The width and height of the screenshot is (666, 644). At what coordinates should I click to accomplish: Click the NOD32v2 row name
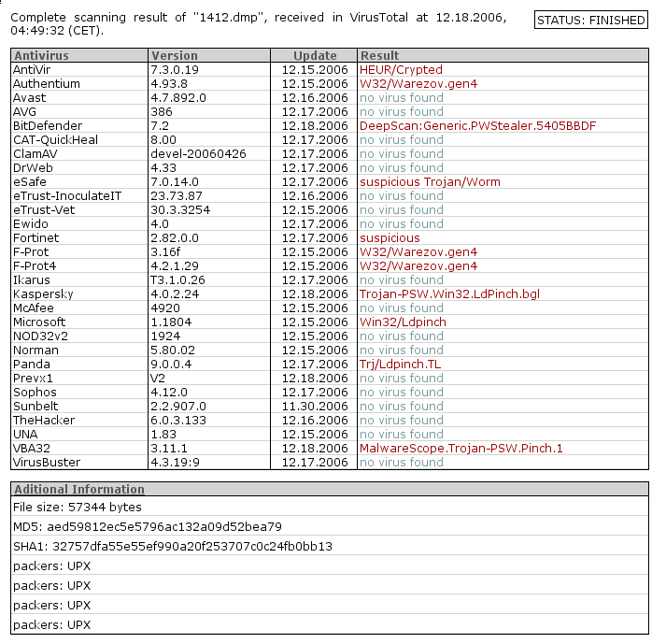coord(40,336)
